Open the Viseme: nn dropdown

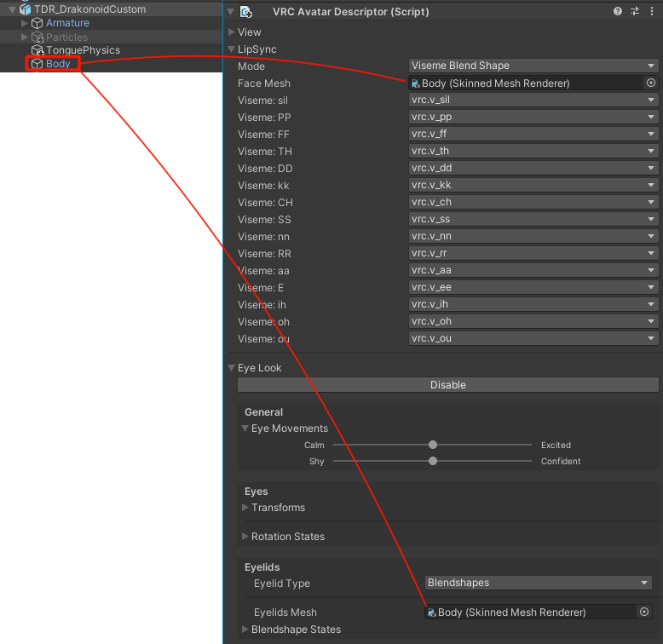coord(533,236)
